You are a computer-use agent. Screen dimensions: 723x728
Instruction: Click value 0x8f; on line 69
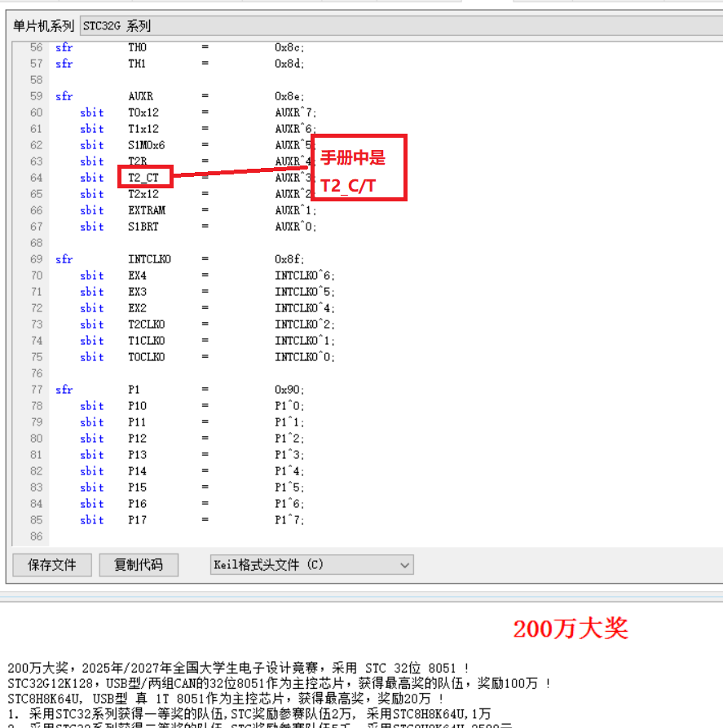pyautogui.click(x=289, y=259)
